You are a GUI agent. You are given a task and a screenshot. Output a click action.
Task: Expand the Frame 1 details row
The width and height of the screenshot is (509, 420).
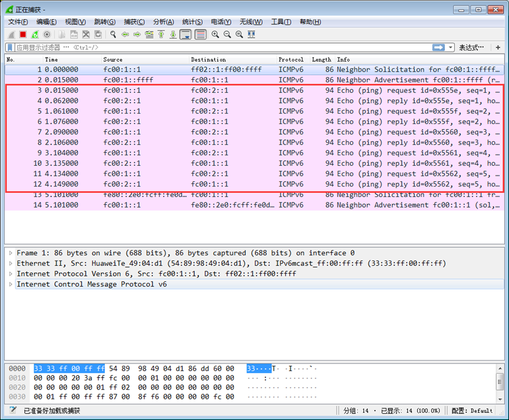[11, 253]
